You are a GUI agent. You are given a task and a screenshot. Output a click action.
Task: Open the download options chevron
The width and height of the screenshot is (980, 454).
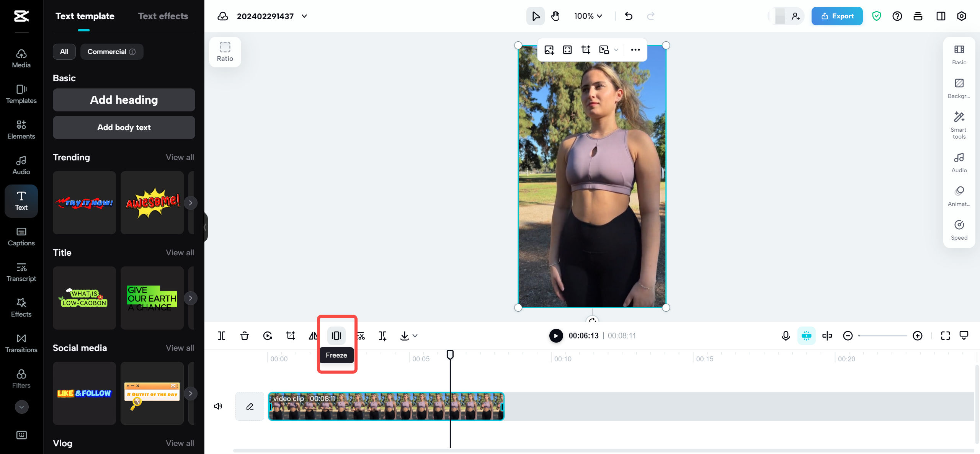(415, 336)
